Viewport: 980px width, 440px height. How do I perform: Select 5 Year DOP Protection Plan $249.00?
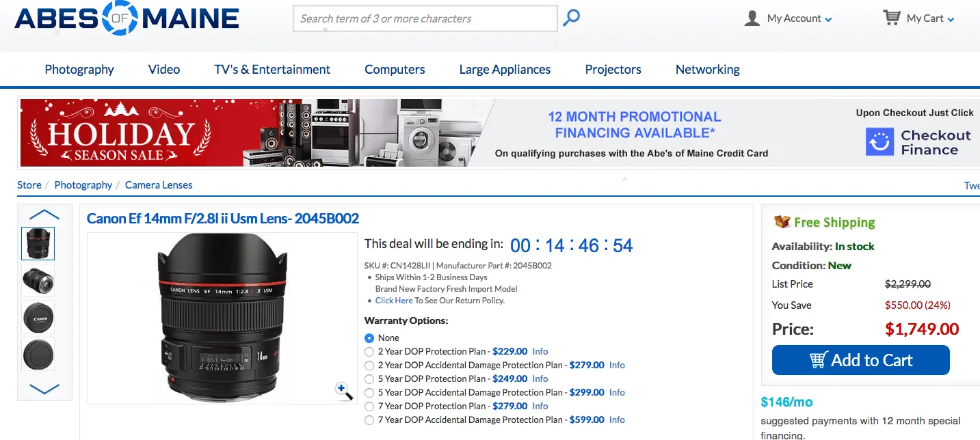click(369, 379)
